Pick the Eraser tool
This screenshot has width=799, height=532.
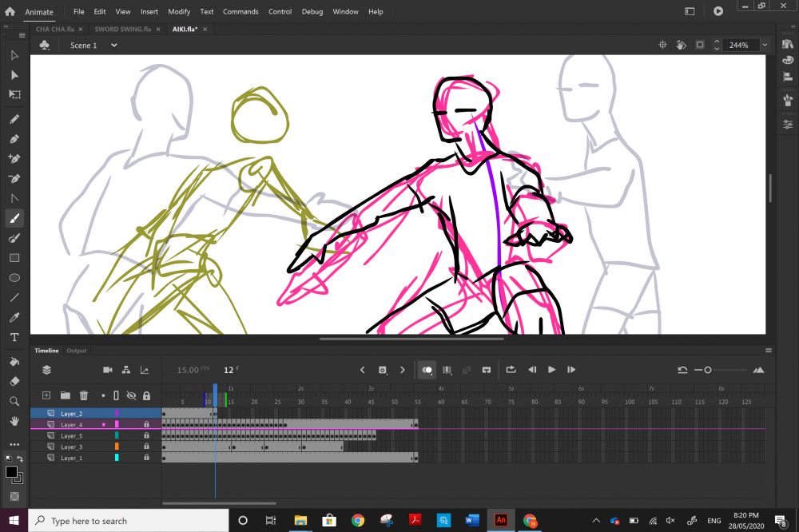coord(14,381)
